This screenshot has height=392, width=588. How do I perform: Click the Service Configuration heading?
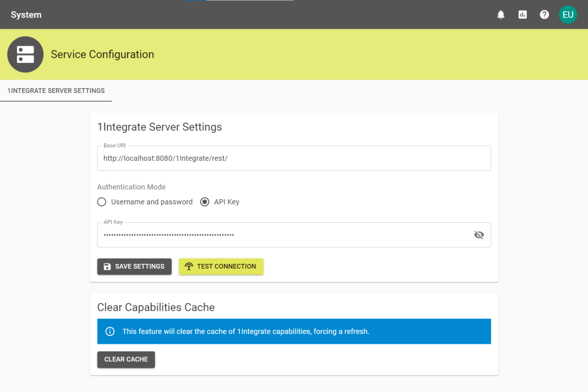(x=102, y=54)
